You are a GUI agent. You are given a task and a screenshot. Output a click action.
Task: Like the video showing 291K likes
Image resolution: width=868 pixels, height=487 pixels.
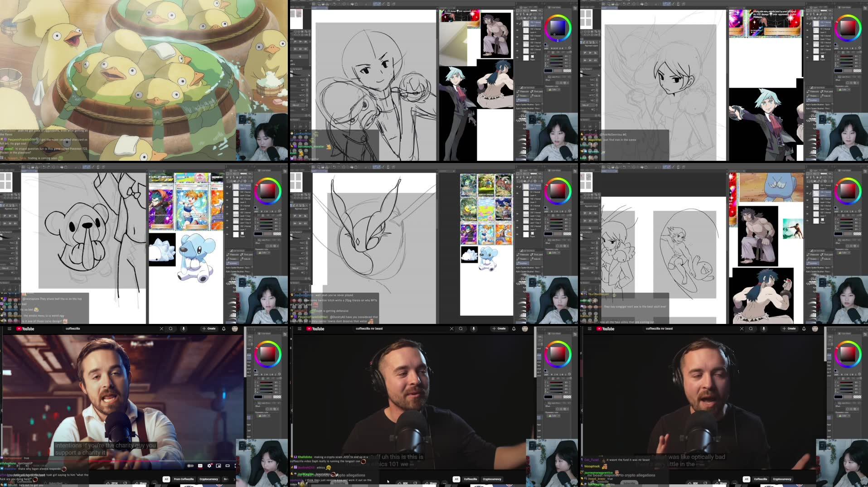(x=112, y=483)
